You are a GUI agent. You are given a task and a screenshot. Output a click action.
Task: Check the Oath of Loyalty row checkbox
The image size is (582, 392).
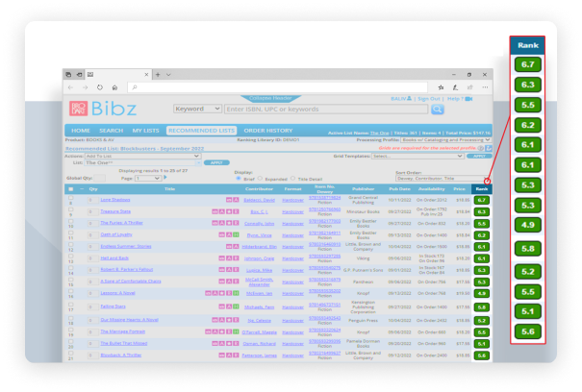coord(70,233)
